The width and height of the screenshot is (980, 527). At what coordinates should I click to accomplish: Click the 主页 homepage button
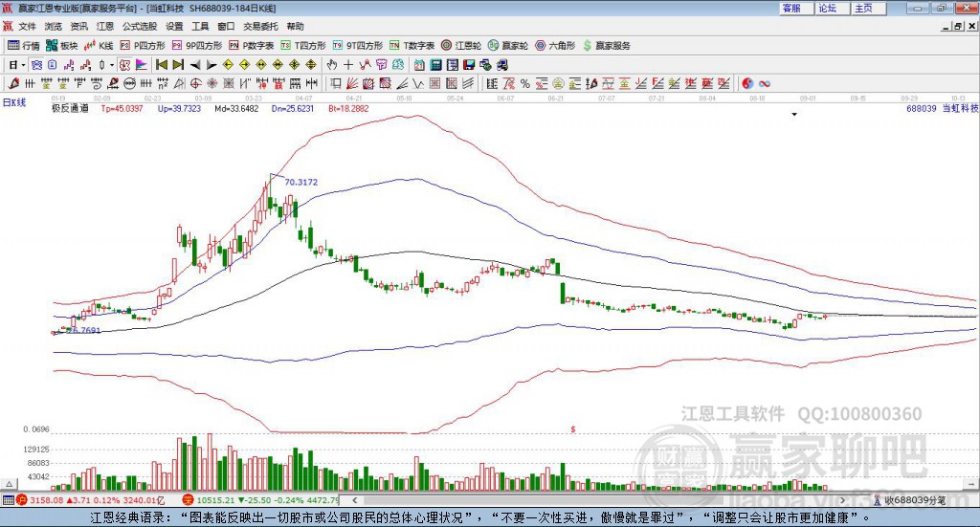pos(867,8)
